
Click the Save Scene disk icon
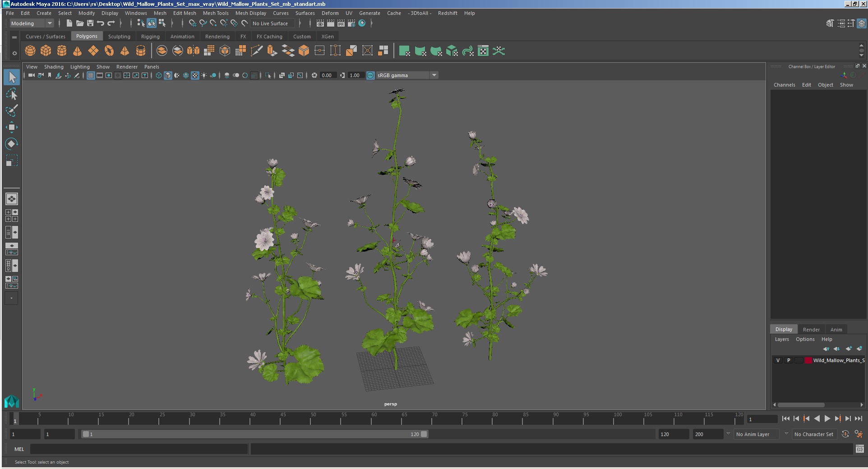click(x=90, y=23)
